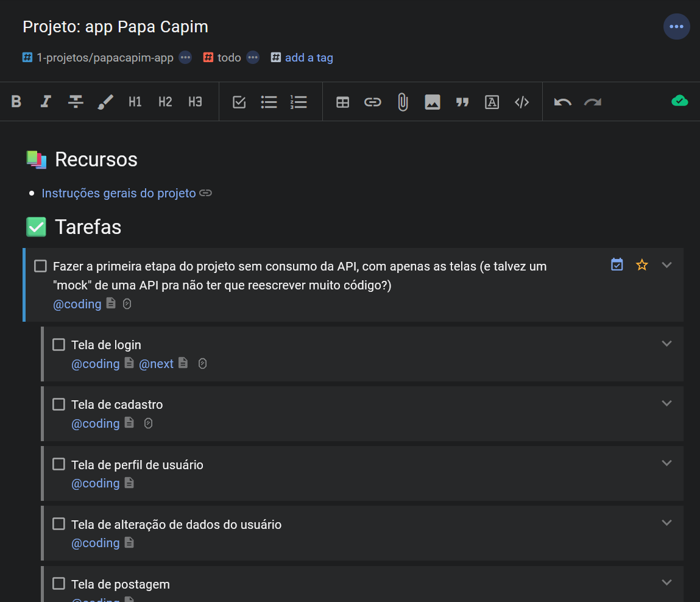
Task: Set heading level H3
Action: click(x=195, y=102)
